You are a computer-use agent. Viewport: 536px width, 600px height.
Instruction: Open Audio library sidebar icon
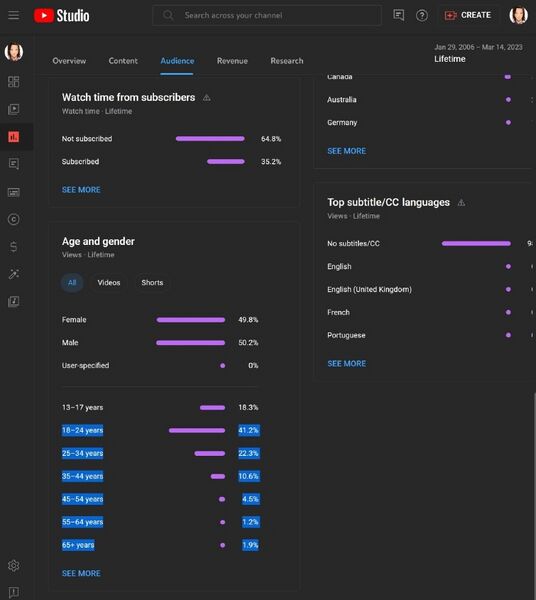13,302
